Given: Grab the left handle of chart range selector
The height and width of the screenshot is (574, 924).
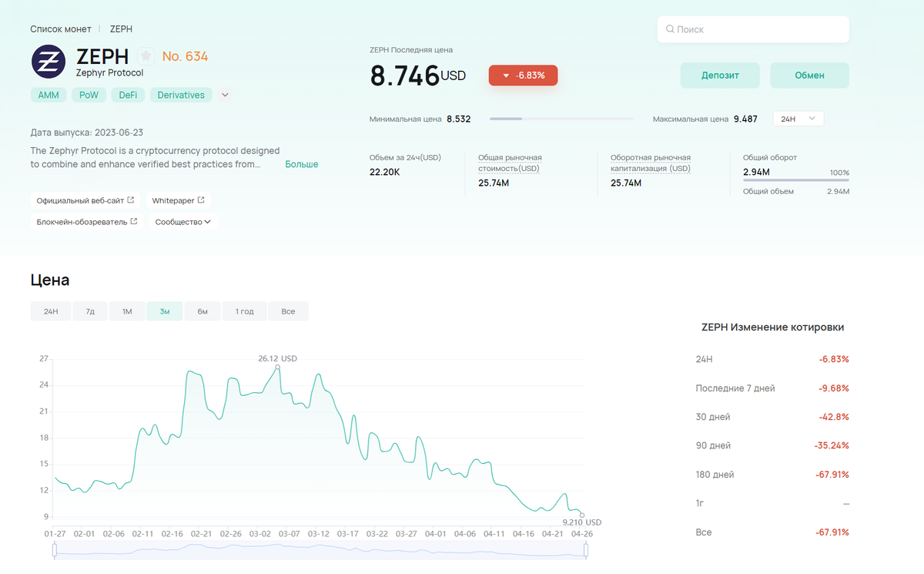Looking at the screenshot, I should pyautogui.click(x=55, y=550).
